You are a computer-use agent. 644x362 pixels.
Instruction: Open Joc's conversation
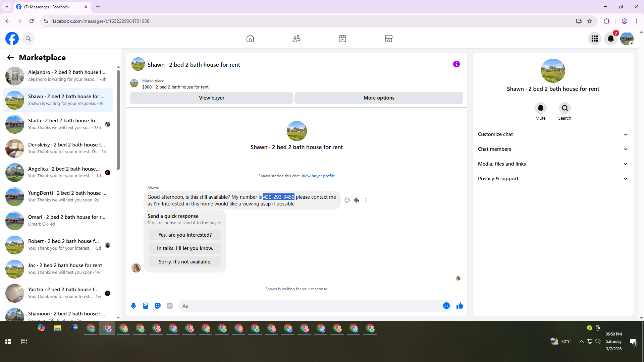58,269
